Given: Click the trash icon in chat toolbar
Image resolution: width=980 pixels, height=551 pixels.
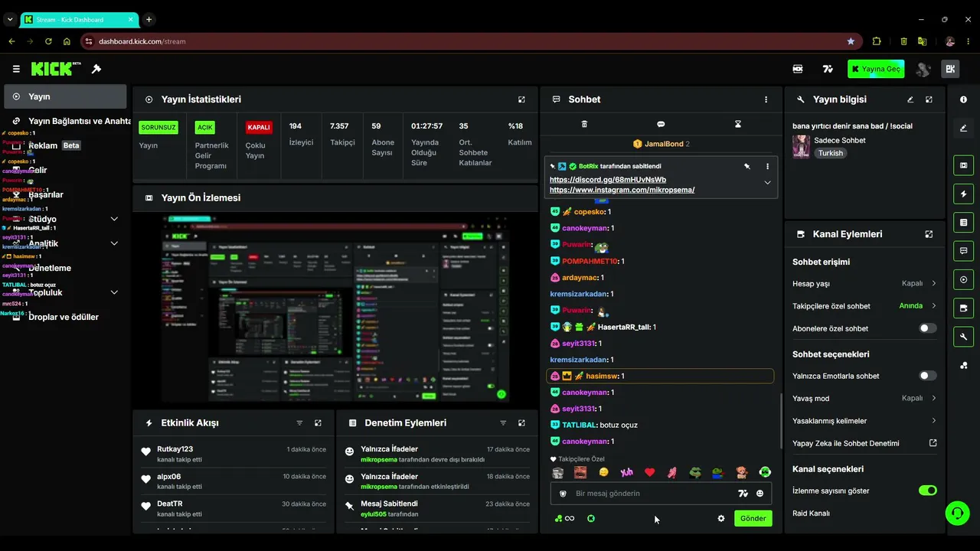Looking at the screenshot, I should [x=584, y=124].
